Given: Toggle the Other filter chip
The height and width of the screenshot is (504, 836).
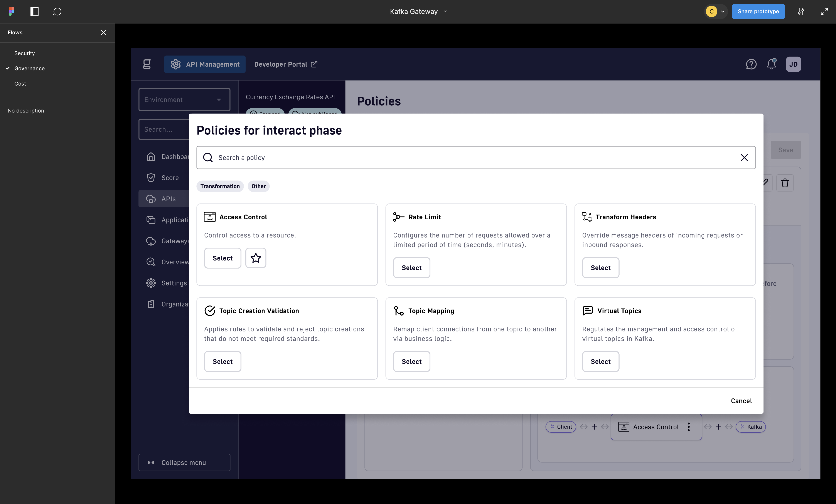Looking at the screenshot, I should (259, 186).
